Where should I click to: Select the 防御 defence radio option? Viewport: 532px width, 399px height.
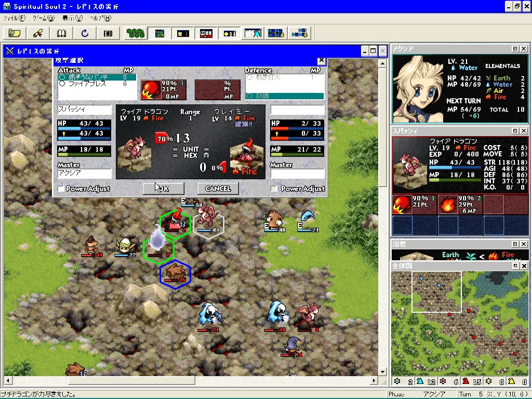(x=249, y=96)
